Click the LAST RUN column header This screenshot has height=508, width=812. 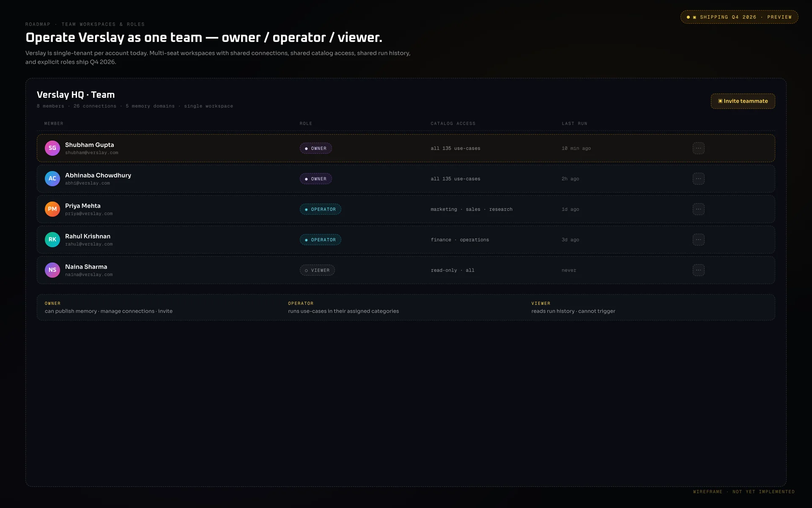tap(574, 124)
